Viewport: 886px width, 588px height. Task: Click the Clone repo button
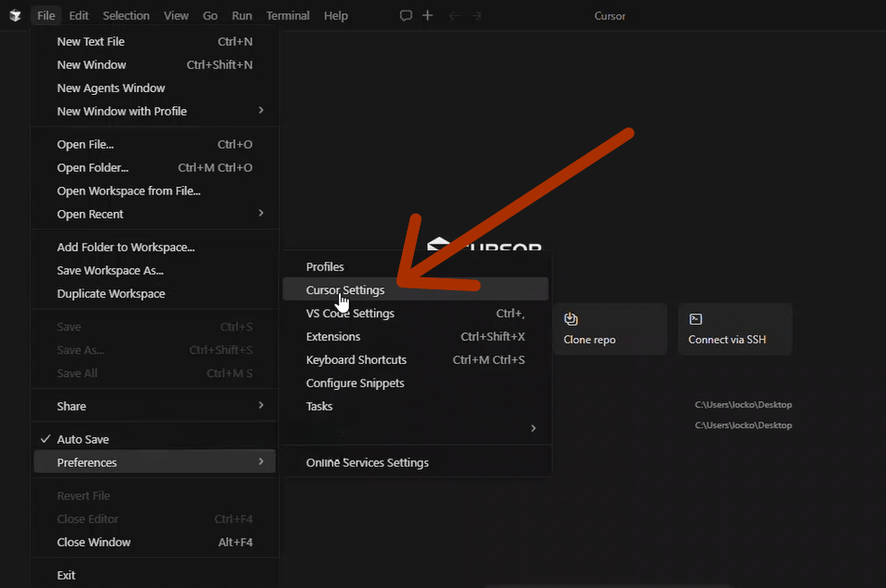coord(611,329)
